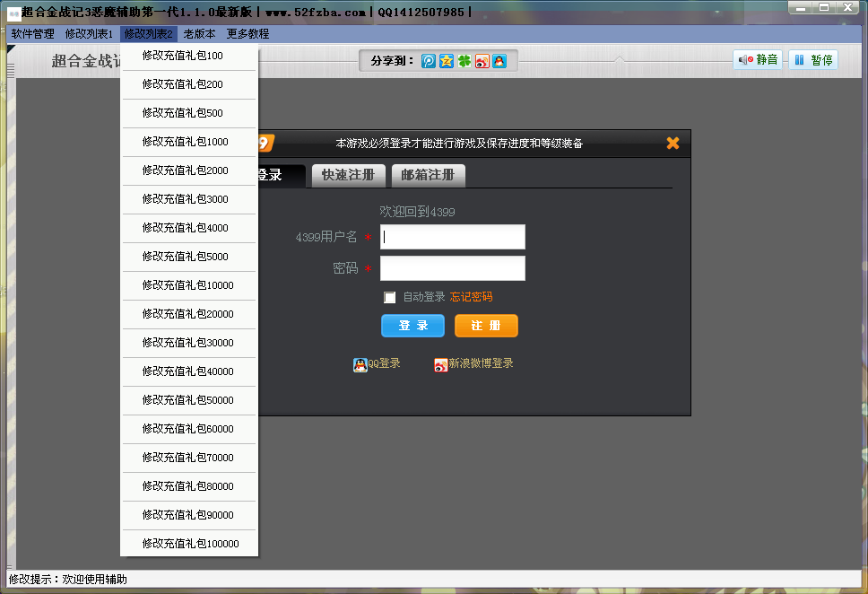Select 修改充值礼包30000 menu entry
Image resolution: width=868 pixels, height=594 pixels.
pyautogui.click(x=189, y=343)
